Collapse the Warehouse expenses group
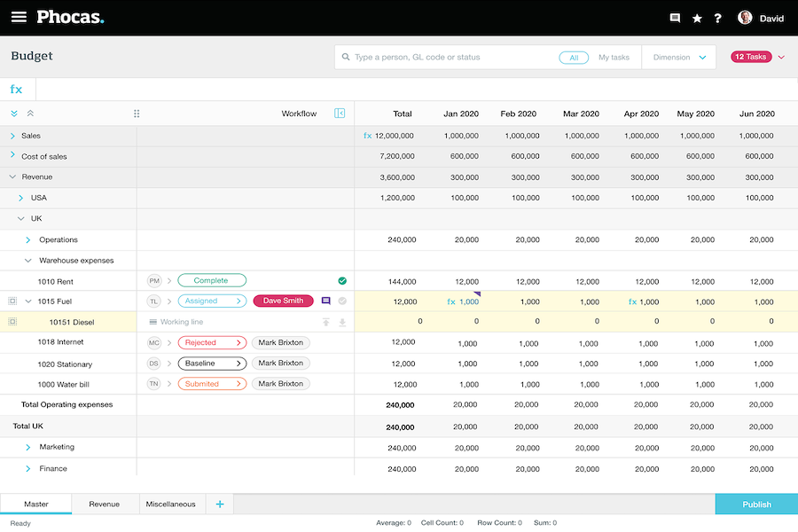798x532 pixels. click(x=28, y=261)
